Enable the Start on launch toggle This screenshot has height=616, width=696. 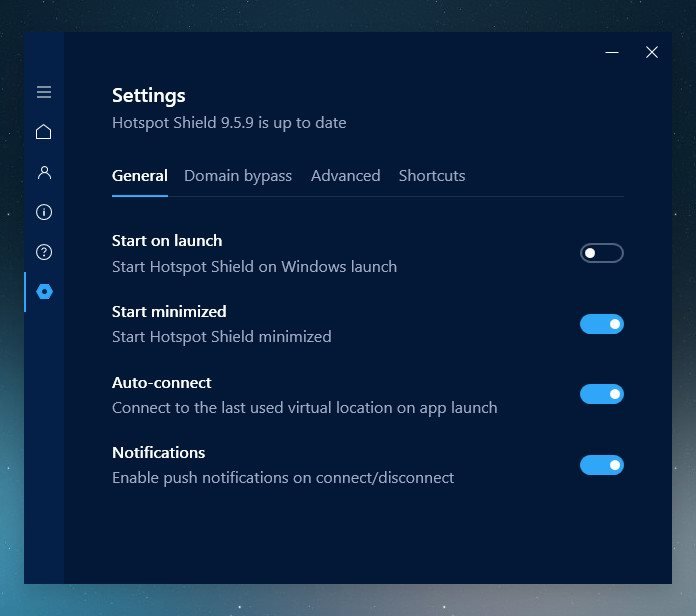[602, 253]
